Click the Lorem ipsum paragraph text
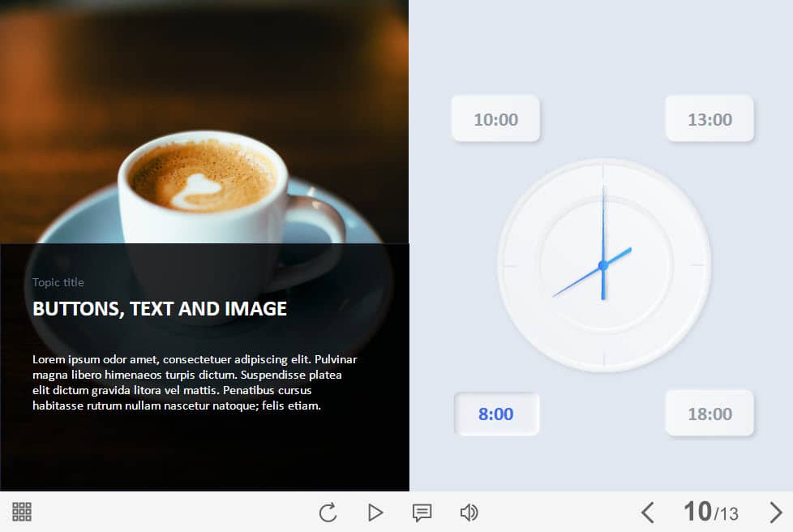 (x=195, y=382)
